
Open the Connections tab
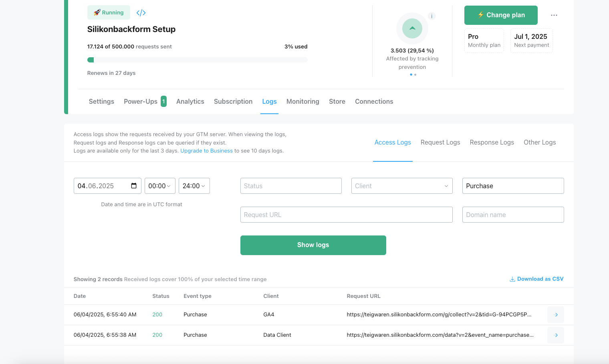[374, 102]
